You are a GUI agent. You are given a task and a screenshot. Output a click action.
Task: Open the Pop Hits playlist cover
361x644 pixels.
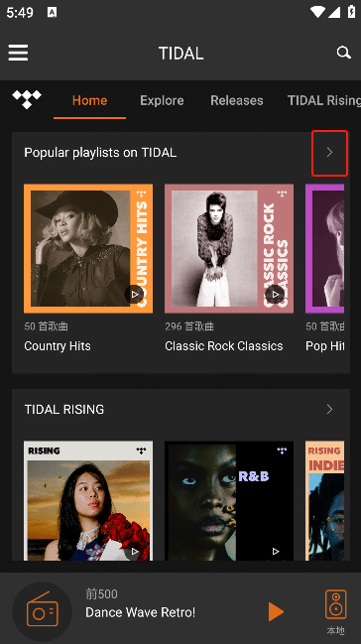point(325,248)
